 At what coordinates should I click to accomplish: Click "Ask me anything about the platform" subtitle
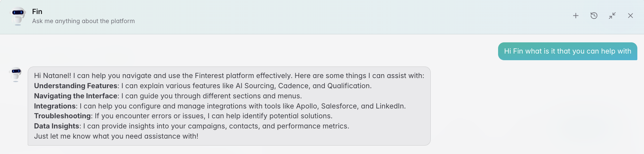click(83, 21)
